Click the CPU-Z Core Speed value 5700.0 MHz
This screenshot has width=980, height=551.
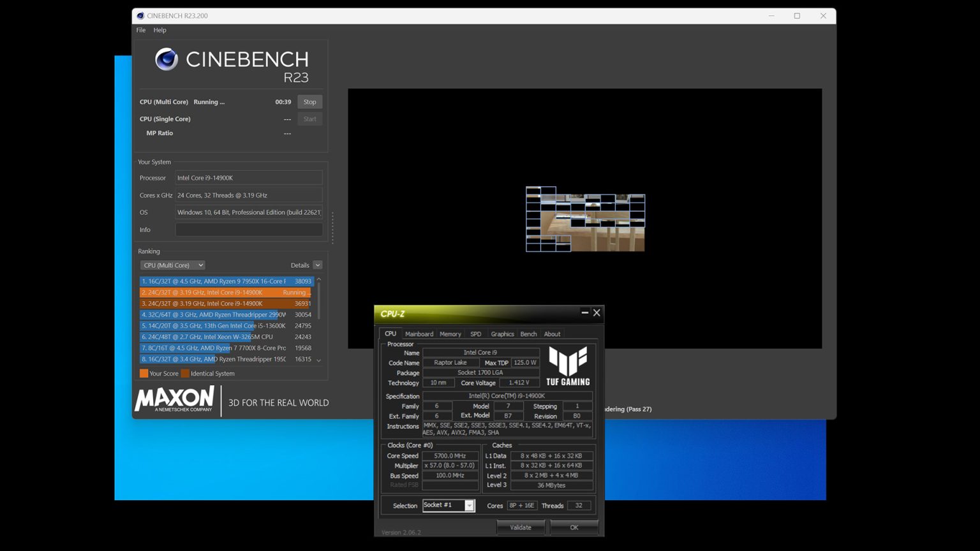[450, 456]
